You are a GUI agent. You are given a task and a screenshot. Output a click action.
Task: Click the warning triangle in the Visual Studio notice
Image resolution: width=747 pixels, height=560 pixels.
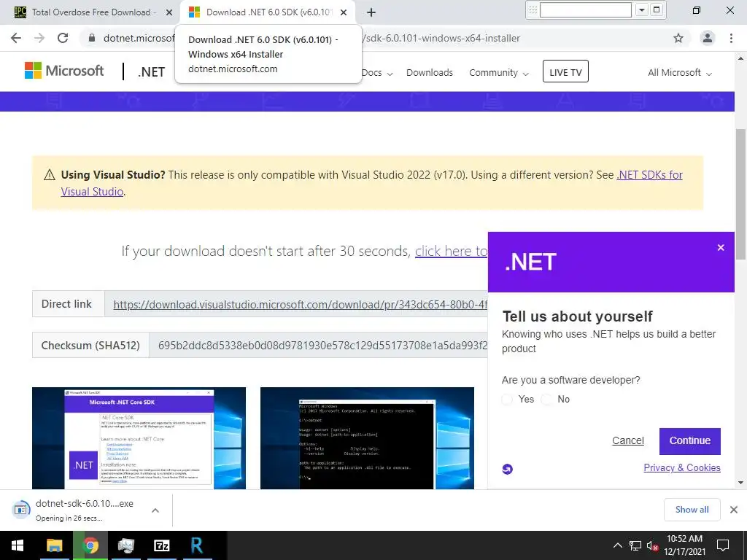click(49, 175)
